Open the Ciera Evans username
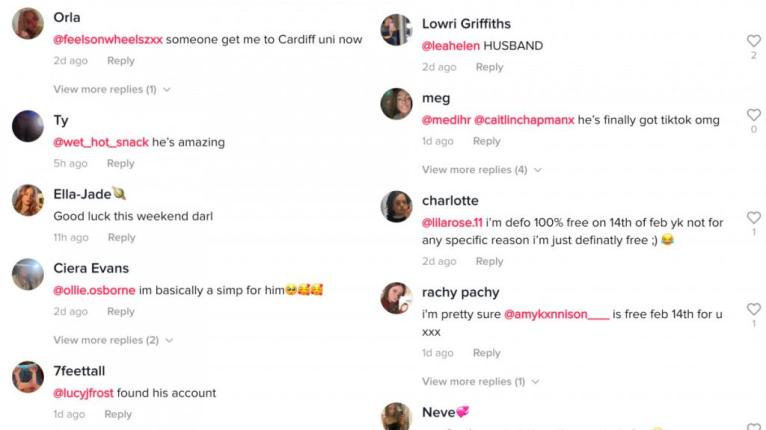 click(x=91, y=268)
